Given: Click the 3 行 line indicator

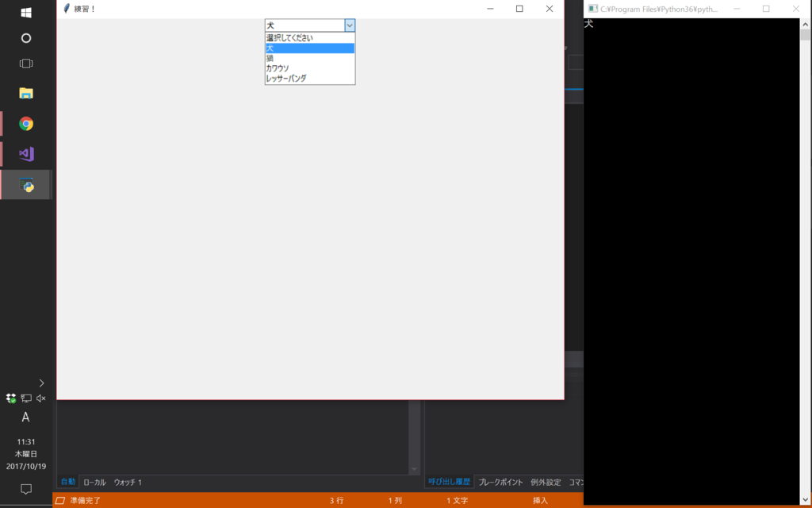Looking at the screenshot, I should [336, 500].
